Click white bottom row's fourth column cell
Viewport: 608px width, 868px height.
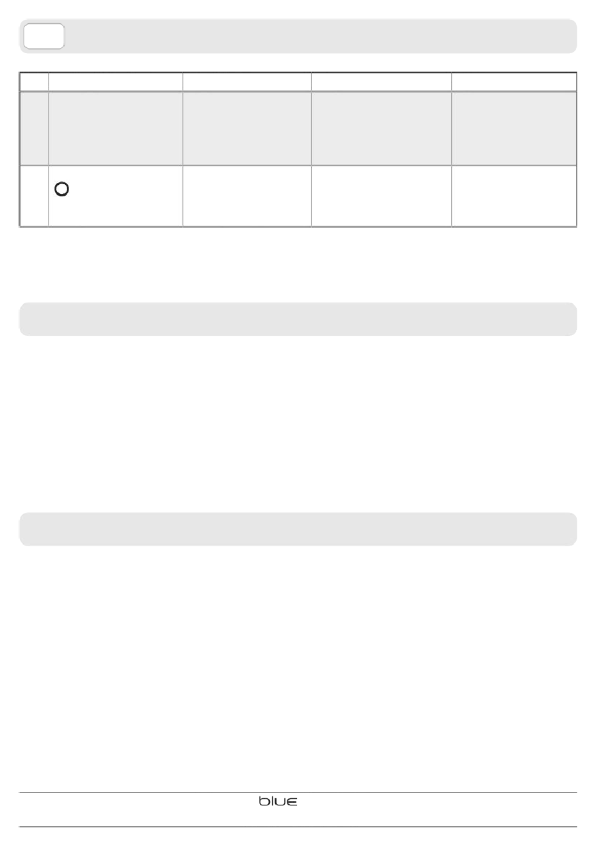381,196
